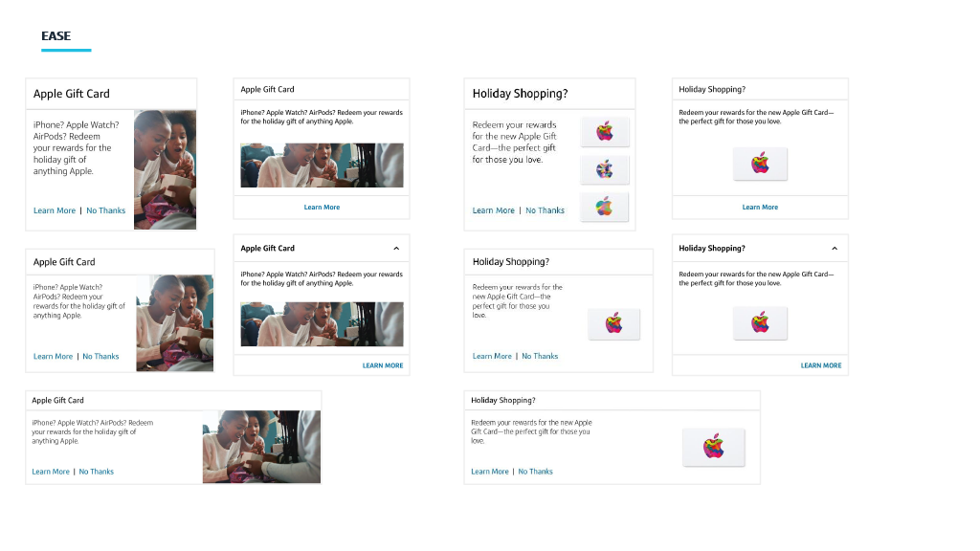
Task: Click the EASE heading at the top
Action: click(56, 36)
